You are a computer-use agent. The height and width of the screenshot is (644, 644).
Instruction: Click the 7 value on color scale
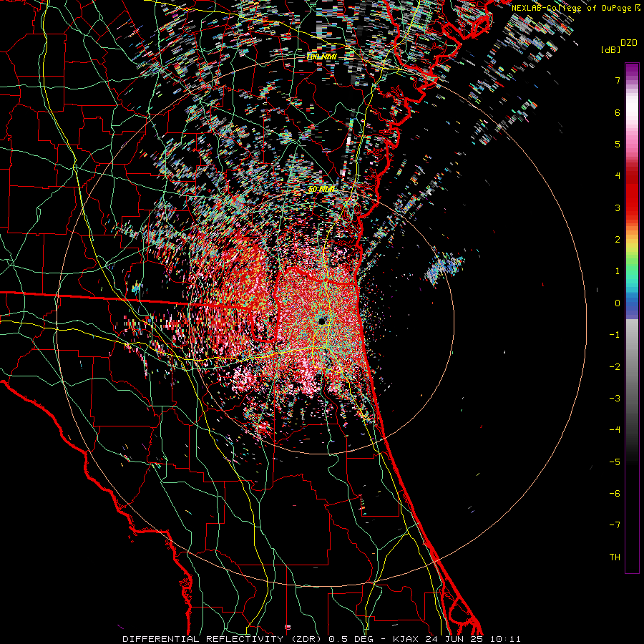(x=618, y=80)
